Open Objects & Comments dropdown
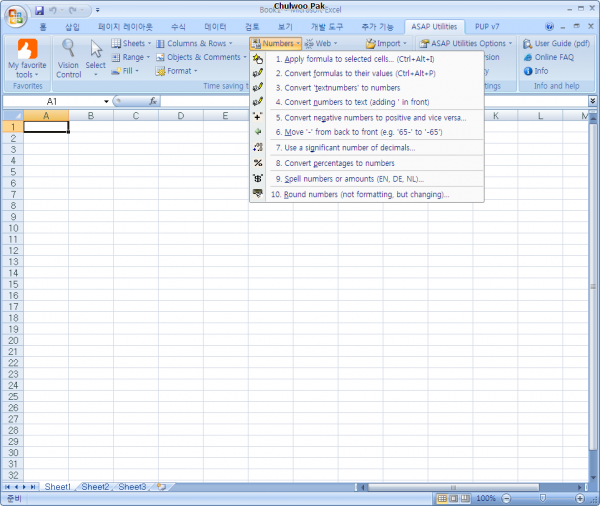 click(201, 57)
